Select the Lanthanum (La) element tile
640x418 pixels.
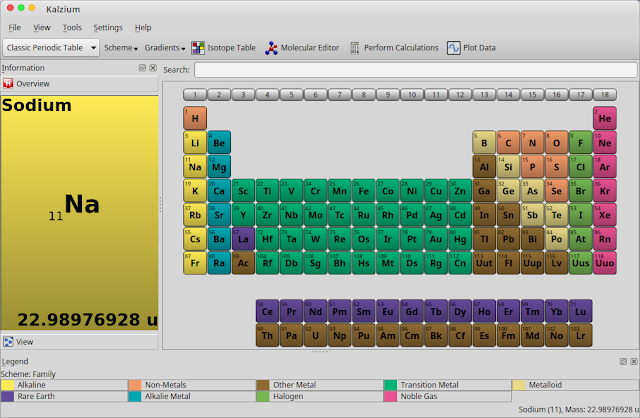tap(243, 239)
